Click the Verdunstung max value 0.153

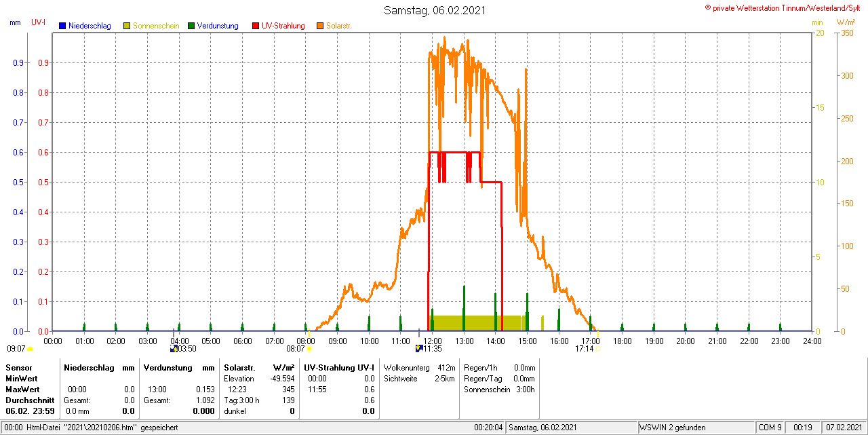click(204, 390)
